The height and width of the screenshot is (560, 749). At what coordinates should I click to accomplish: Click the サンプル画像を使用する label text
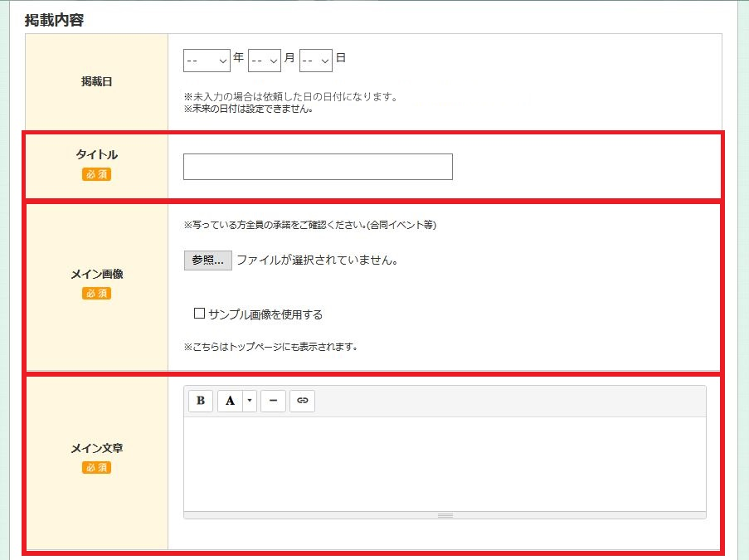pyautogui.click(x=265, y=314)
